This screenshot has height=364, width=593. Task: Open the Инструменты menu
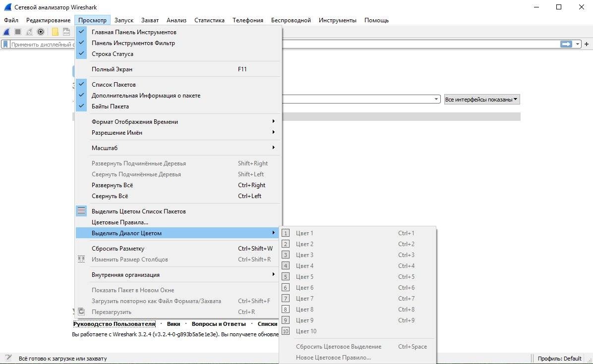tap(337, 20)
